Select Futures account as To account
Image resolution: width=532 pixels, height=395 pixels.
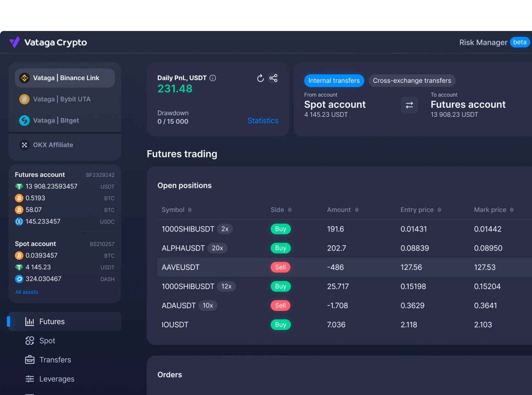pos(468,105)
